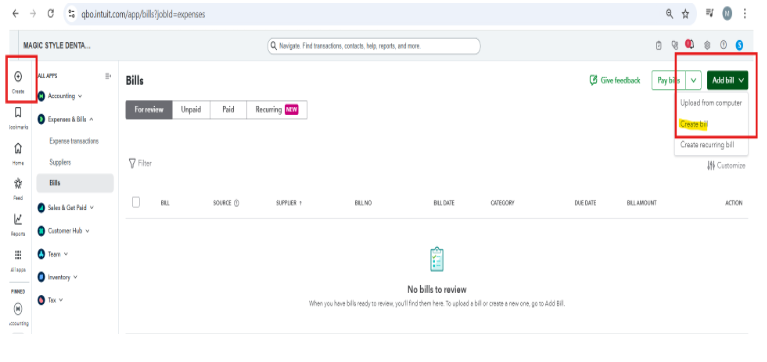Sort by SUPPLIER column header
767x362 pixels.
pyautogui.click(x=289, y=203)
